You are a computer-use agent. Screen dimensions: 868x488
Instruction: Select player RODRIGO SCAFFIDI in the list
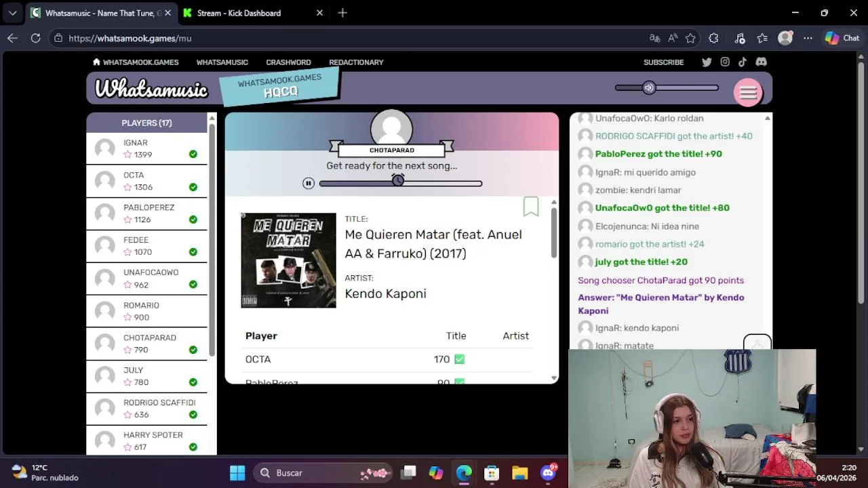(146, 409)
